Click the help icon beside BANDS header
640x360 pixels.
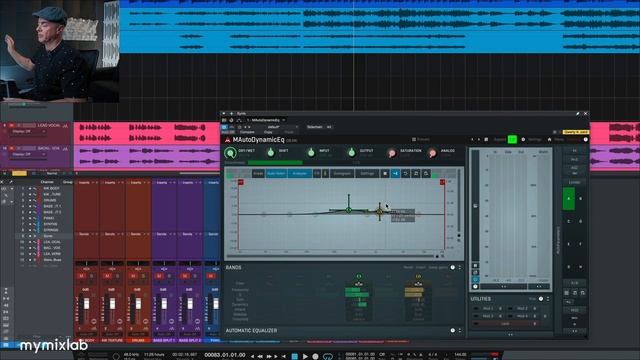pyautogui.click(x=452, y=267)
